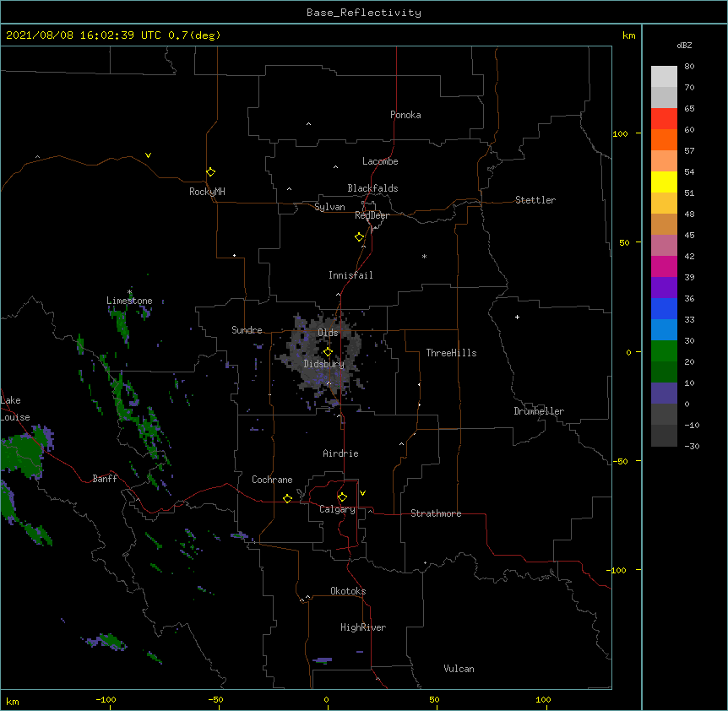This screenshot has height=711, width=728.
Task: Click the Blackfalds label
Action: [x=372, y=188]
